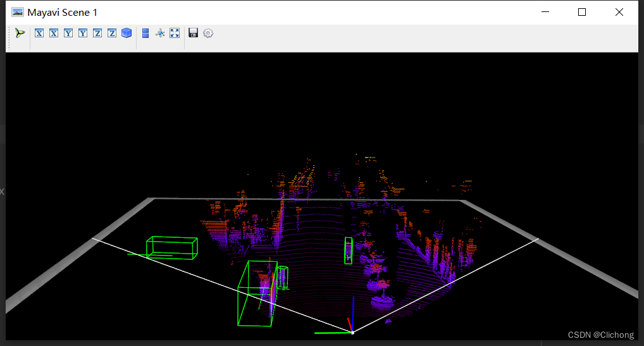Click the tall thin green box on the right

(x=349, y=250)
